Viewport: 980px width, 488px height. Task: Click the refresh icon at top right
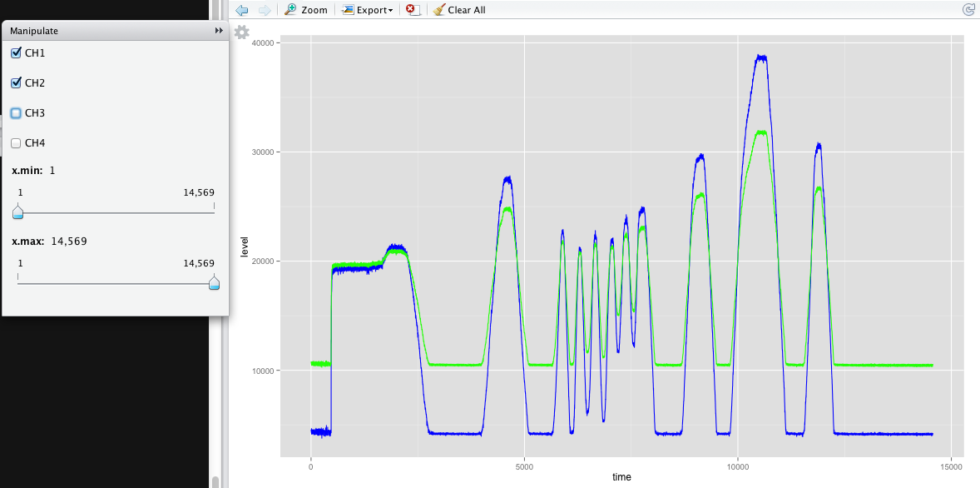point(968,9)
